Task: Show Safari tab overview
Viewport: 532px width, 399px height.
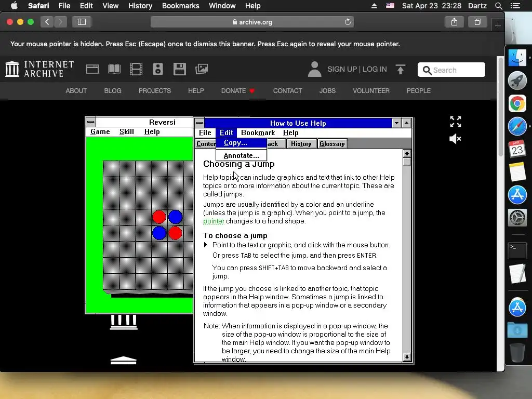Action: coord(478,22)
